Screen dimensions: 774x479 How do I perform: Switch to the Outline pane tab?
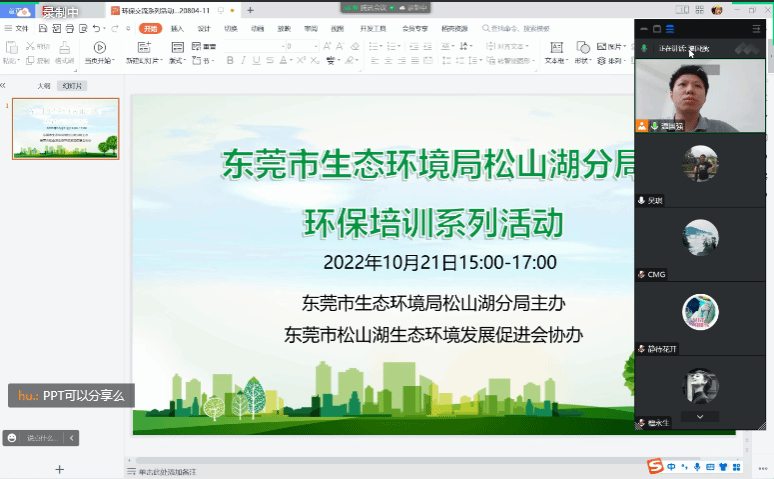click(44, 86)
